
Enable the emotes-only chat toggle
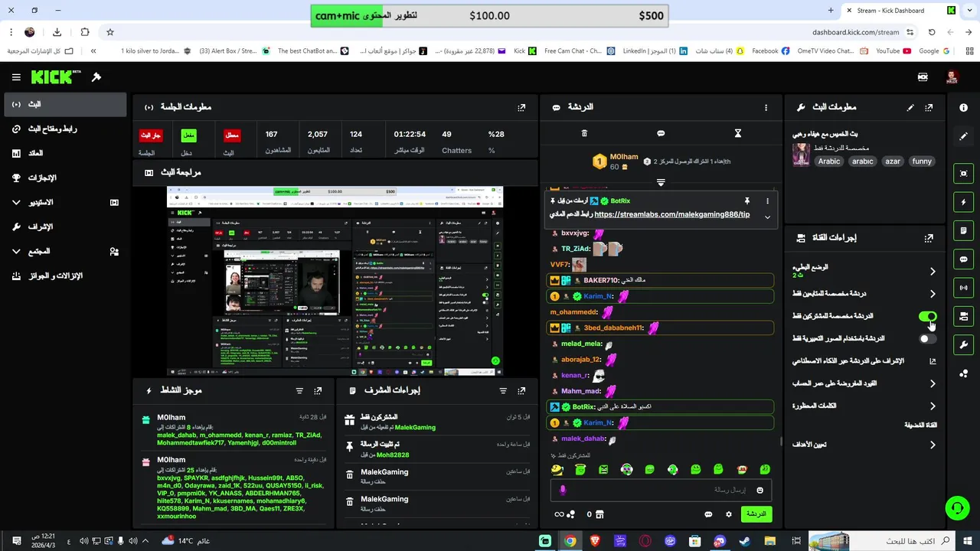coord(927,338)
